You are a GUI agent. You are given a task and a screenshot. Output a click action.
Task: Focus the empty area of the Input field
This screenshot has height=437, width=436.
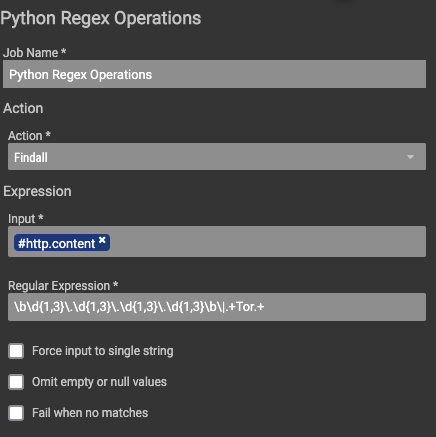(x=267, y=242)
